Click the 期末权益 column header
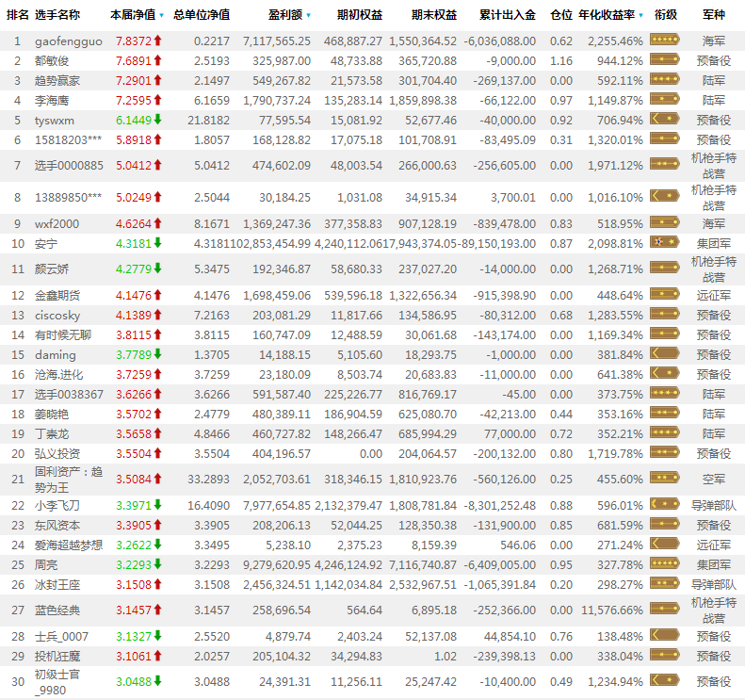This screenshot has width=745, height=700. click(434, 15)
